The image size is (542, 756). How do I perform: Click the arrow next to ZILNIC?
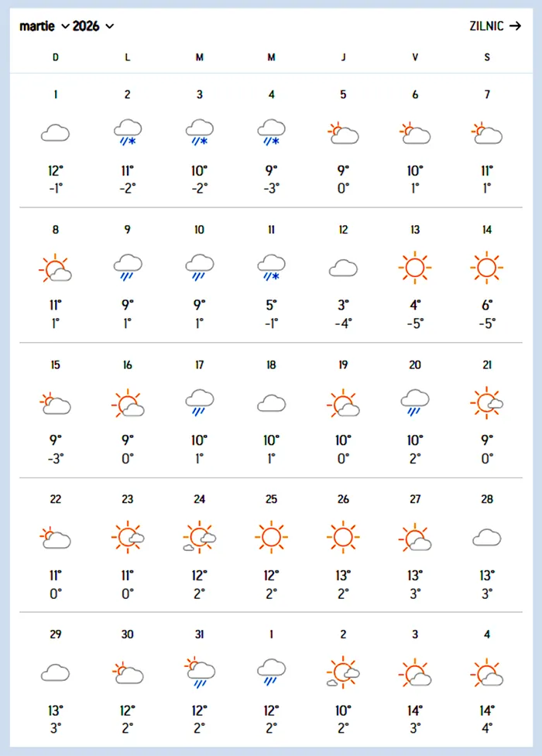pos(516,26)
